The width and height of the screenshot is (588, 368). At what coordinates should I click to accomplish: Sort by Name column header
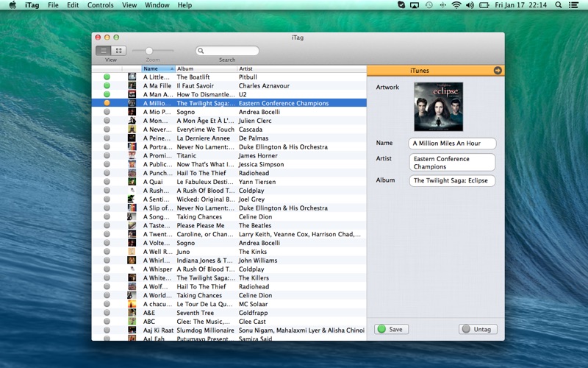158,68
